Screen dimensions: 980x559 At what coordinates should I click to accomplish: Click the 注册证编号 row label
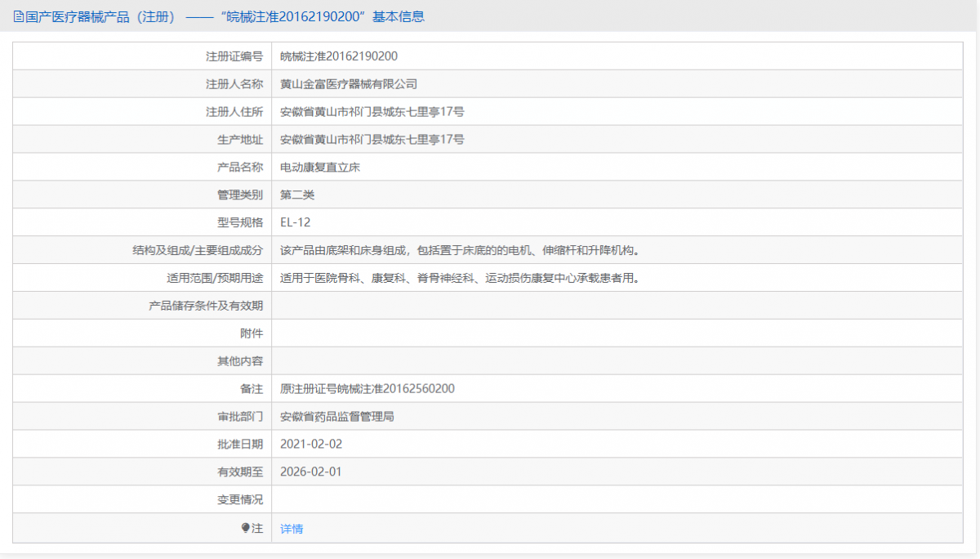pyautogui.click(x=234, y=56)
